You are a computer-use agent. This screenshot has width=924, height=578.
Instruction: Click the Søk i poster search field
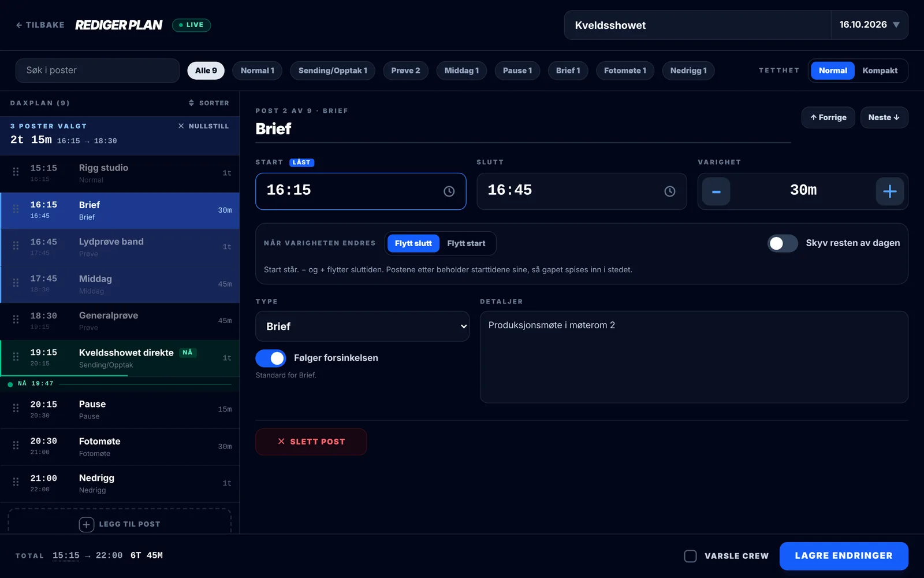[x=98, y=71]
